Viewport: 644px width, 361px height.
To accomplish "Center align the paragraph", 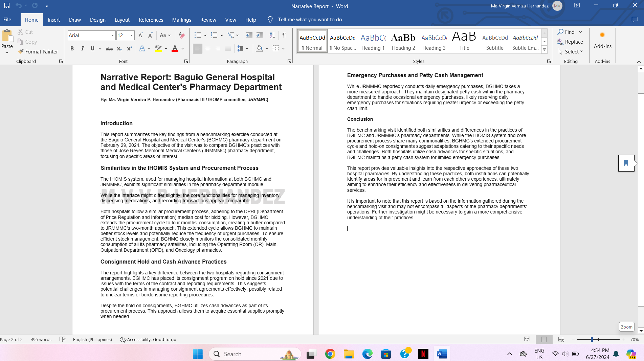I will pyautogui.click(x=208, y=49).
